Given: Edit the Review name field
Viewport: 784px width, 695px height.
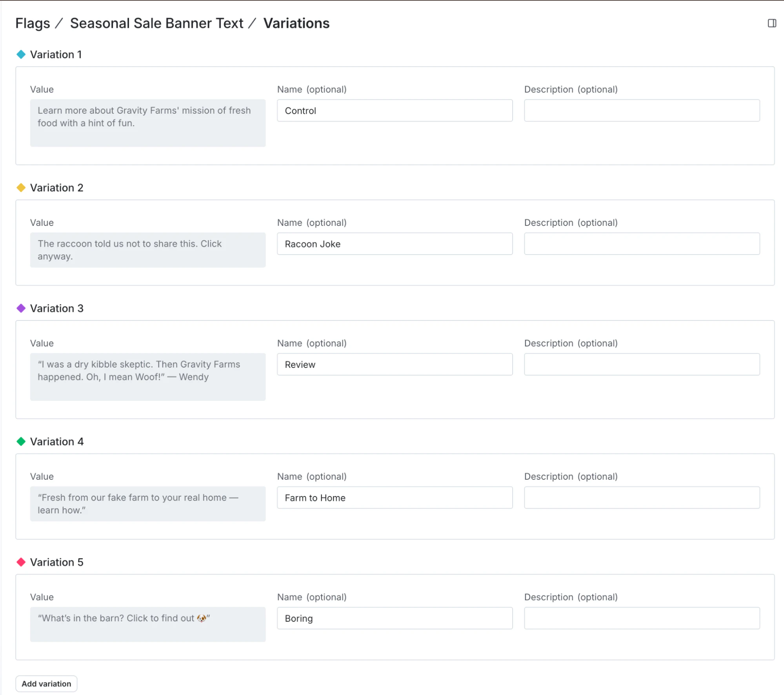Looking at the screenshot, I should point(394,364).
